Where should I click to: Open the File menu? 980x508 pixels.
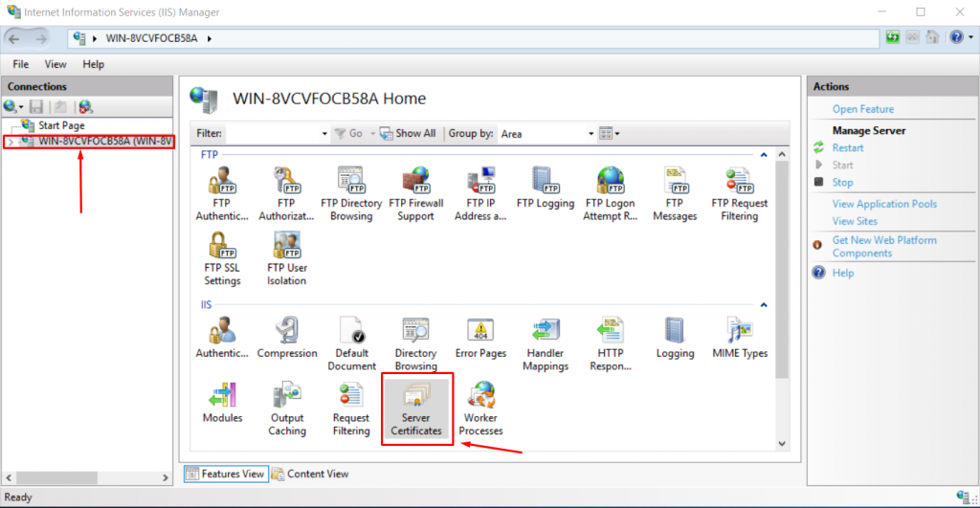point(21,64)
